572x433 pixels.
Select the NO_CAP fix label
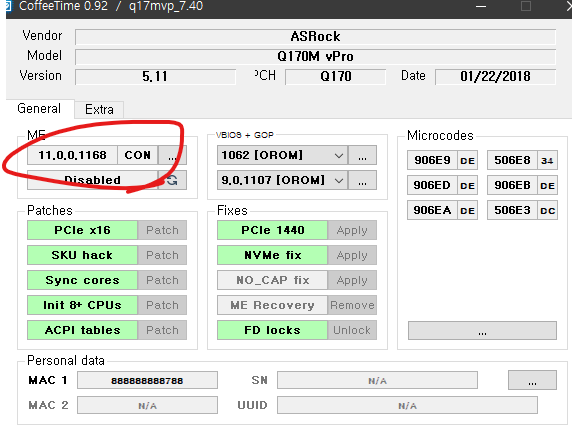coord(273,280)
